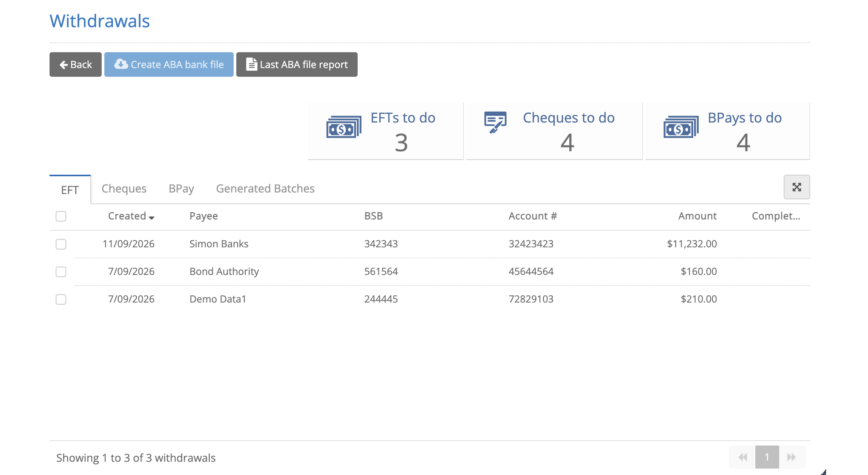This screenshot has height=475, width=868.
Task: Go to previous page using double-left arrows
Action: pos(742,457)
